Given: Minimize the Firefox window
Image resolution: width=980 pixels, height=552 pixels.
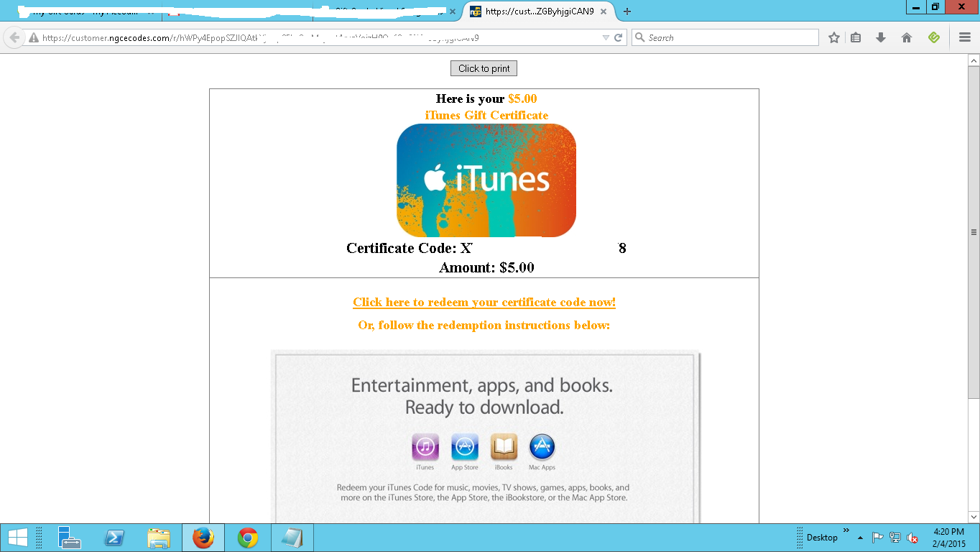Looking at the screenshot, I should 915,6.
